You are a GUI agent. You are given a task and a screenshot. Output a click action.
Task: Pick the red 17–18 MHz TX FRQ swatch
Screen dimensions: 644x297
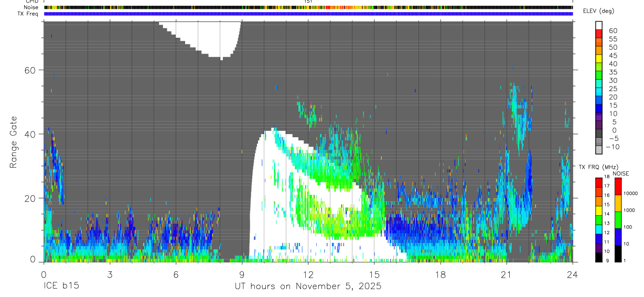tap(599, 182)
